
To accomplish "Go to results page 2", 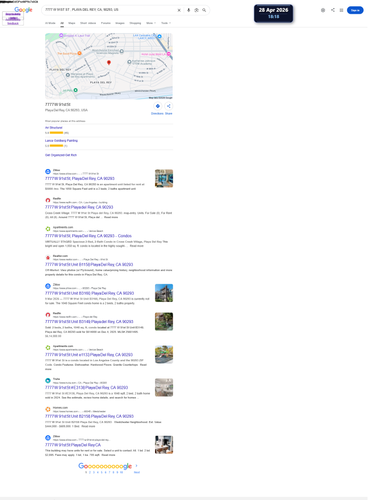I will [90, 472].
